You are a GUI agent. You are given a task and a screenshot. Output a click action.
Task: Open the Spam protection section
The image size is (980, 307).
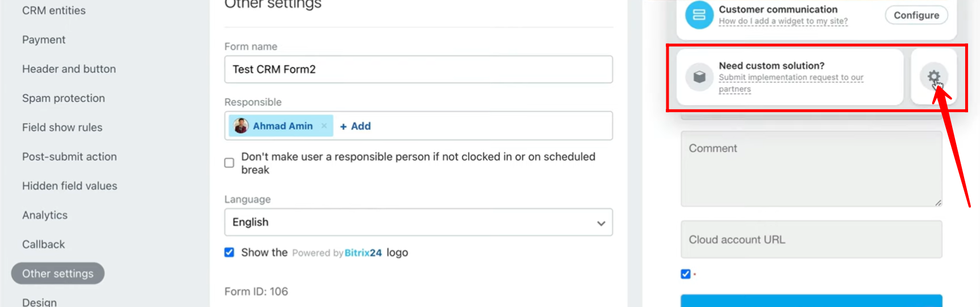64,98
